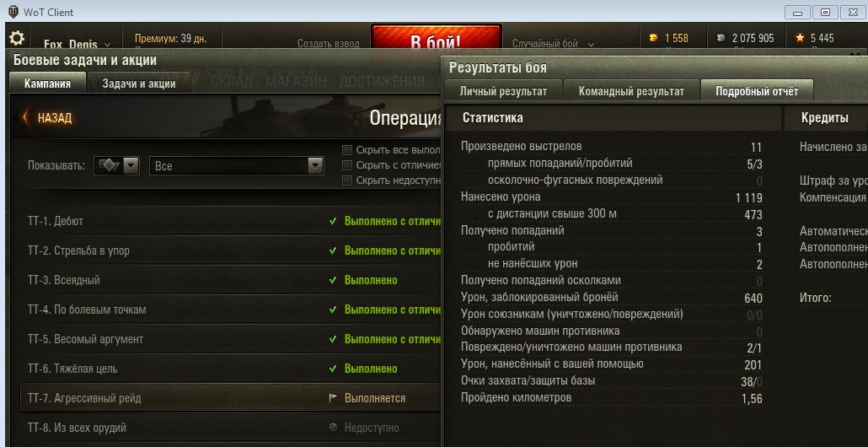The width and height of the screenshot is (868, 447).
Task: Click the WoT Client title bar logo
Action: (x=13, y=12)
